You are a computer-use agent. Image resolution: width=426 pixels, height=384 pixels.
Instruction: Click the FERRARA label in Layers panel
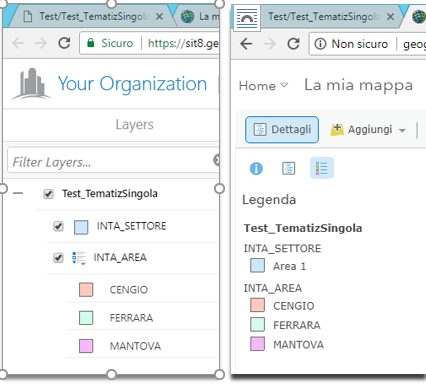(131, 318)
